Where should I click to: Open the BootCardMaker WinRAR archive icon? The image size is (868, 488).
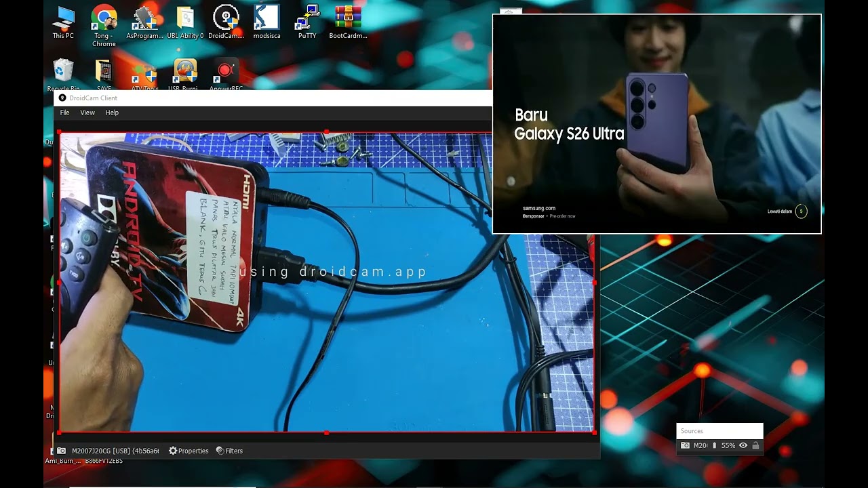(x=348, y=22)
